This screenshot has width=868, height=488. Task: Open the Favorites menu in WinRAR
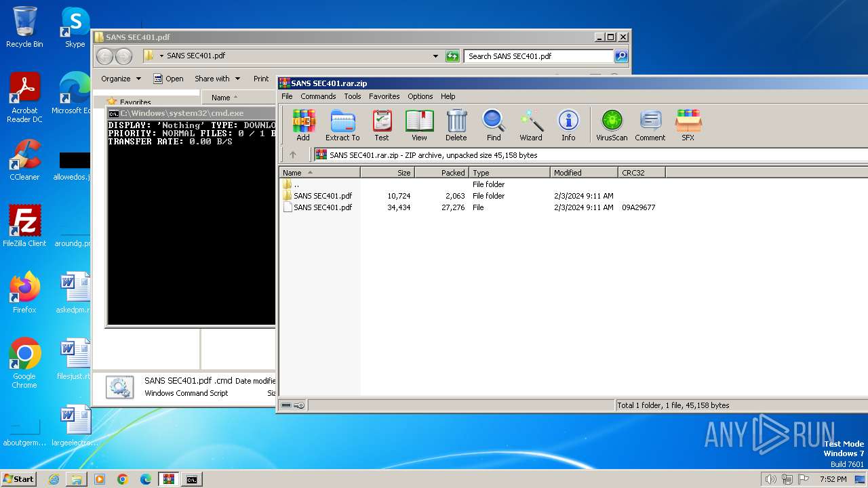(384, 96)
